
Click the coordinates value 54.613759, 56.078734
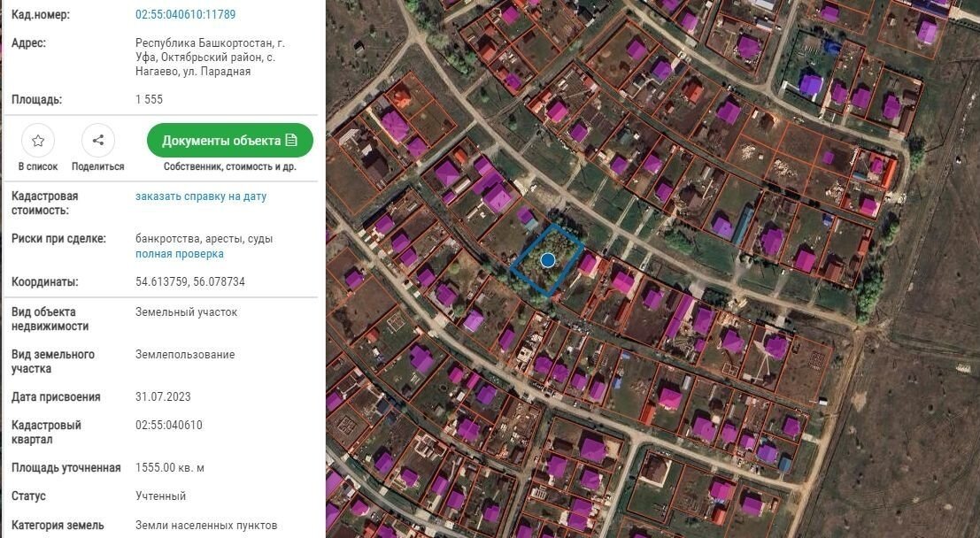pos(190,282)
